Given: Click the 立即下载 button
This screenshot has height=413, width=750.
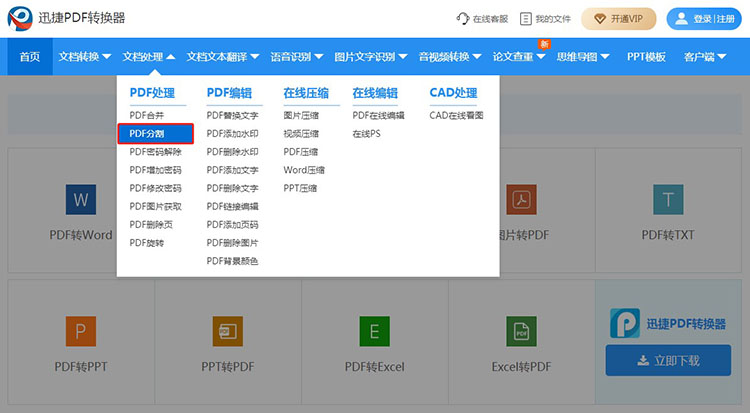Looking at the screenshot, I should (668, 360).
